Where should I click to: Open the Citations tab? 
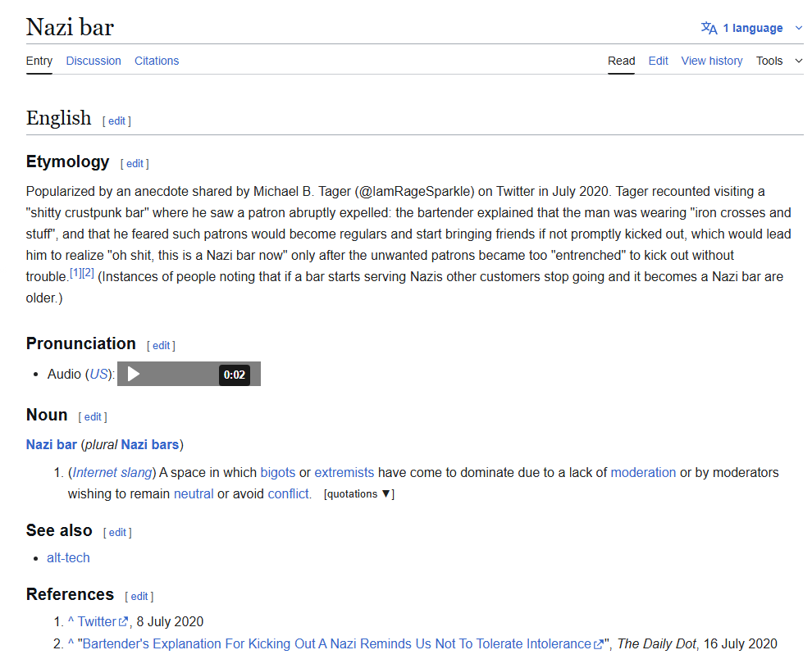point(157,61)
